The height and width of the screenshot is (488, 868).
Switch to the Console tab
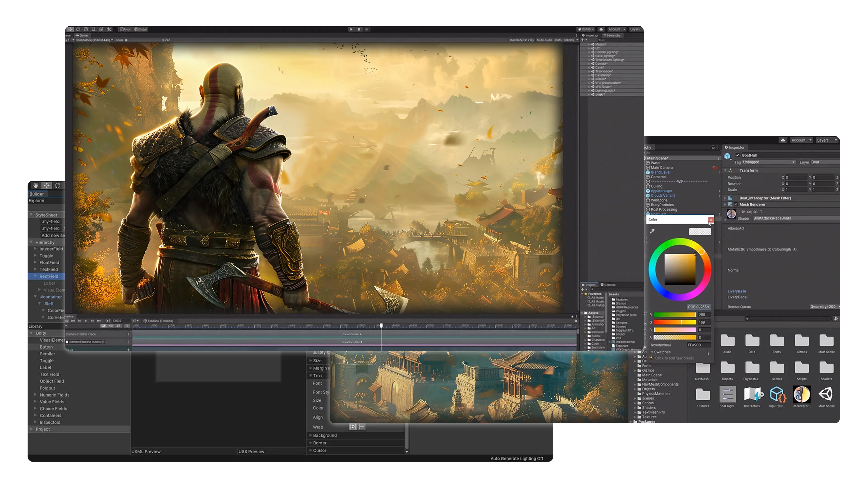[x=608, y=285]
